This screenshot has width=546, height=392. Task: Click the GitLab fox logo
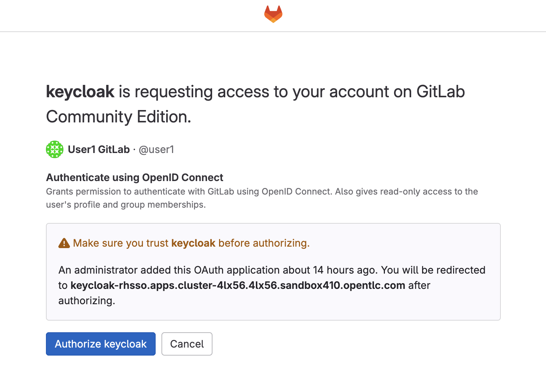click(x=273, y=14)
